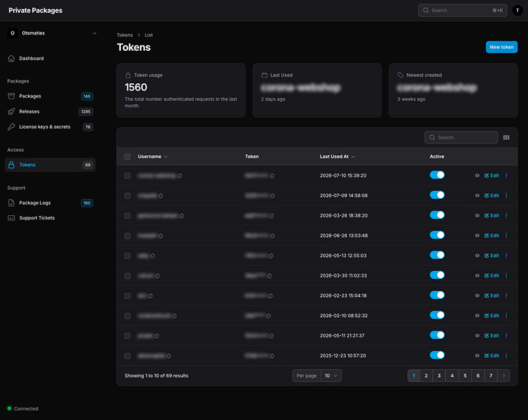Image resolution: width=528 pixels, height=420 pixels.
Task: Check the select-all checkbox in table header
Action: [x=127, y=157]
